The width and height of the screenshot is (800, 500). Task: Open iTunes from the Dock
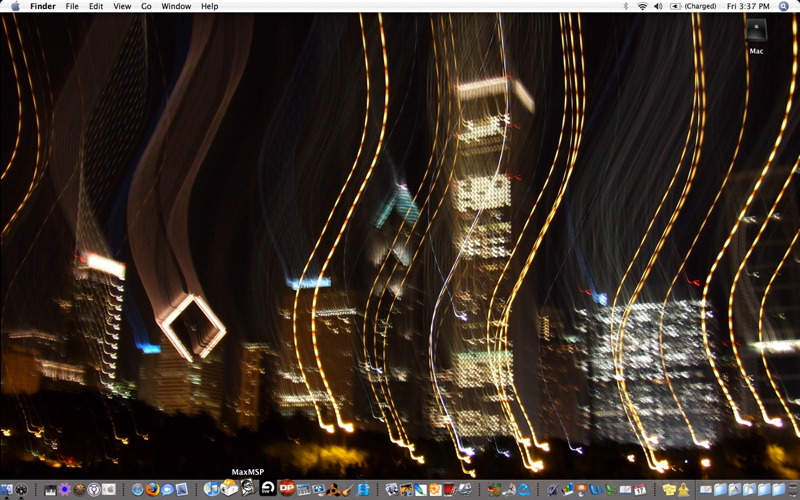click(x=211, y=490)
